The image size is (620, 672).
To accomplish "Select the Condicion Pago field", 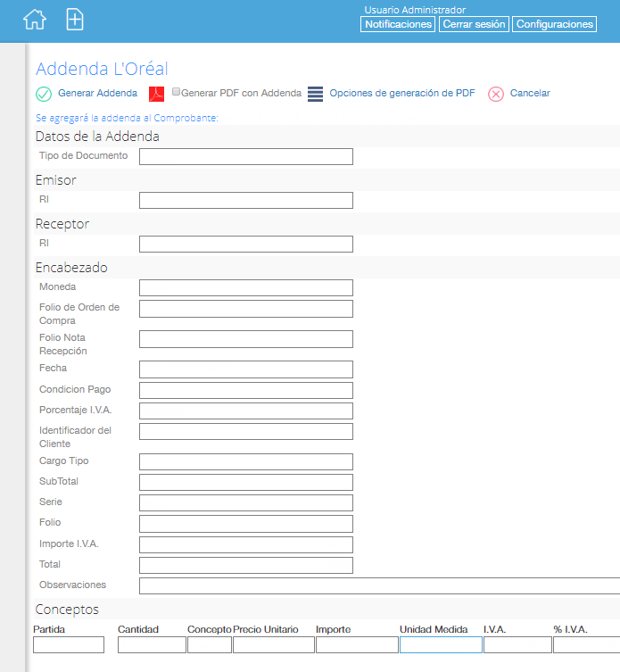I will click(246, 390).
